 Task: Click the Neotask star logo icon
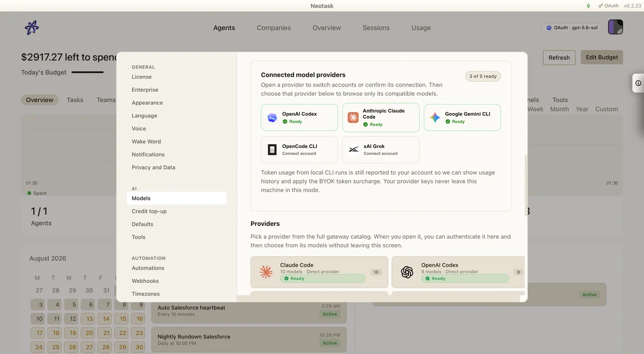pos(32,28)
